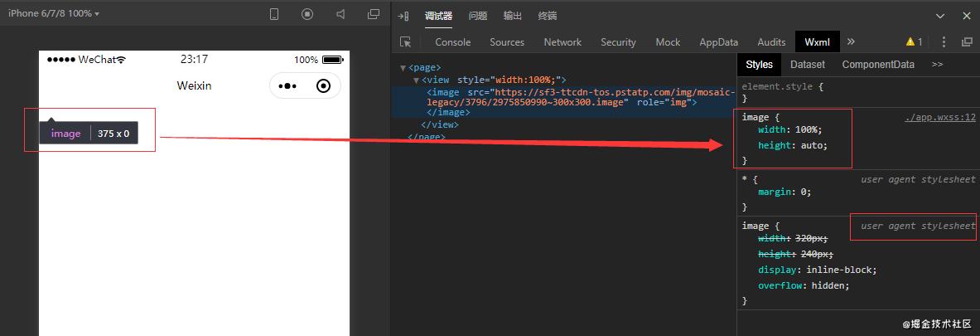Select the Dataset subtab

(808, 65)
